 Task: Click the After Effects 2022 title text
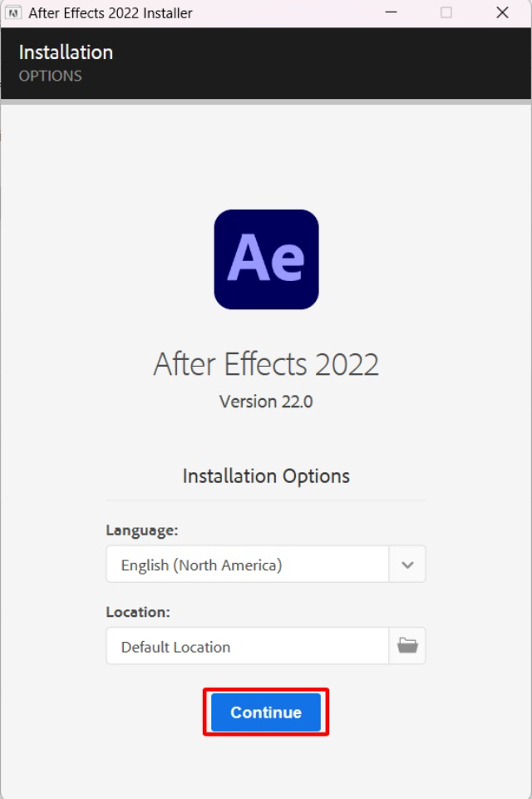[266, 363]
